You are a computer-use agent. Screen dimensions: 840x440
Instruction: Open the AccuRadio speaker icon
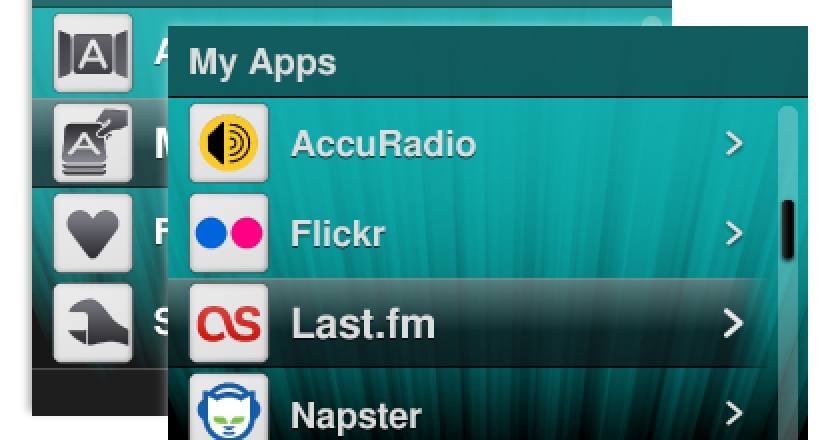pyautogui.click(x=229, y=143)
